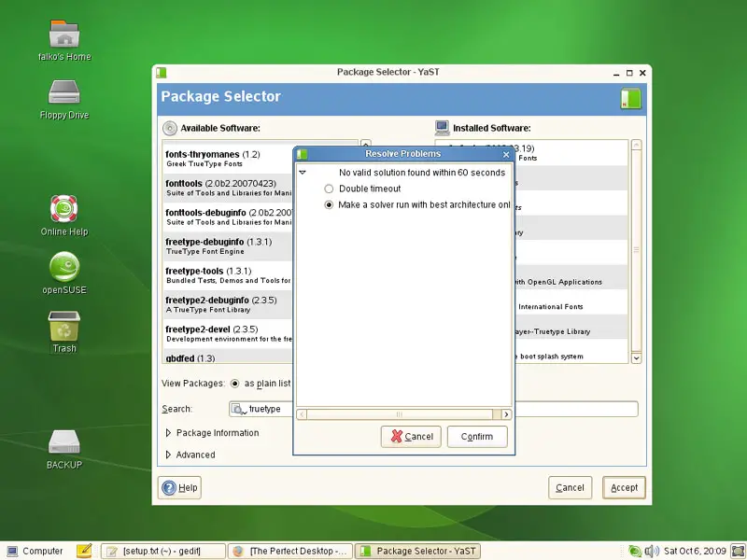
Task: Click the note pencil icon in taskbar
Action: point(84,551)
